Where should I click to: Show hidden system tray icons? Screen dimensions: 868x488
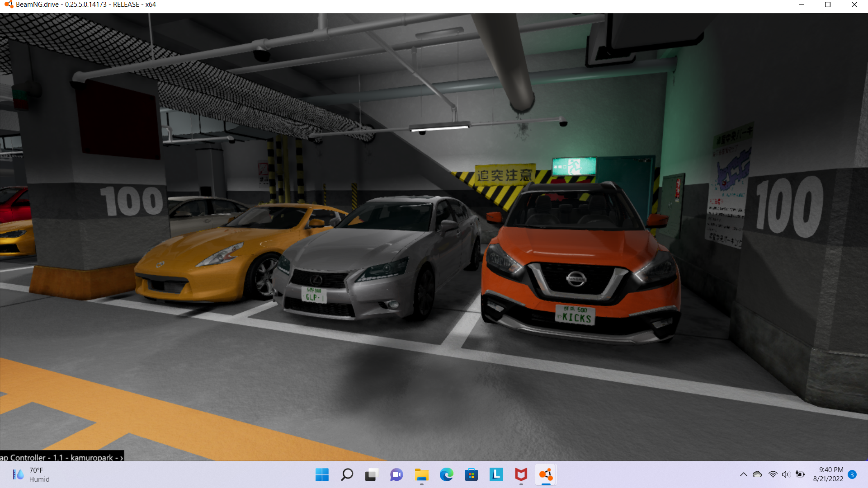(x=743, y=474)
